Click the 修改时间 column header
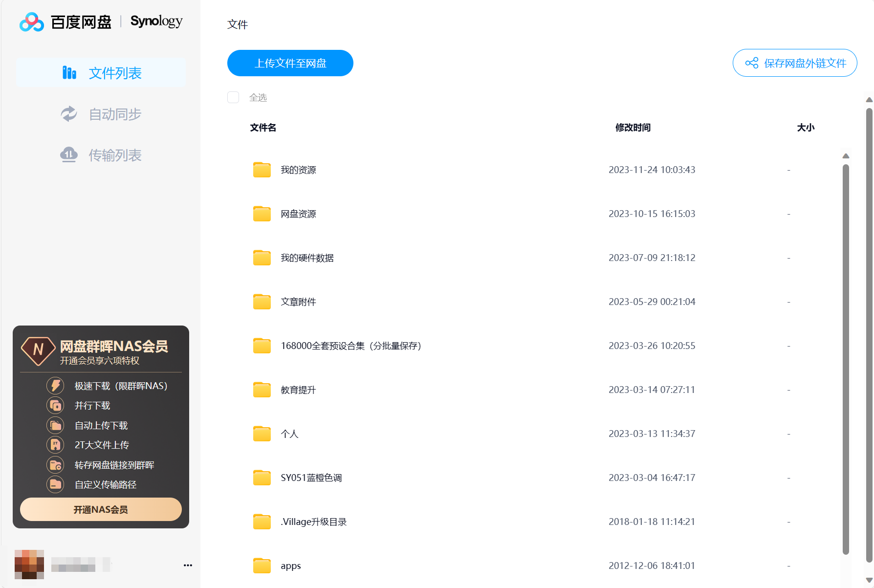 [633, 128]
